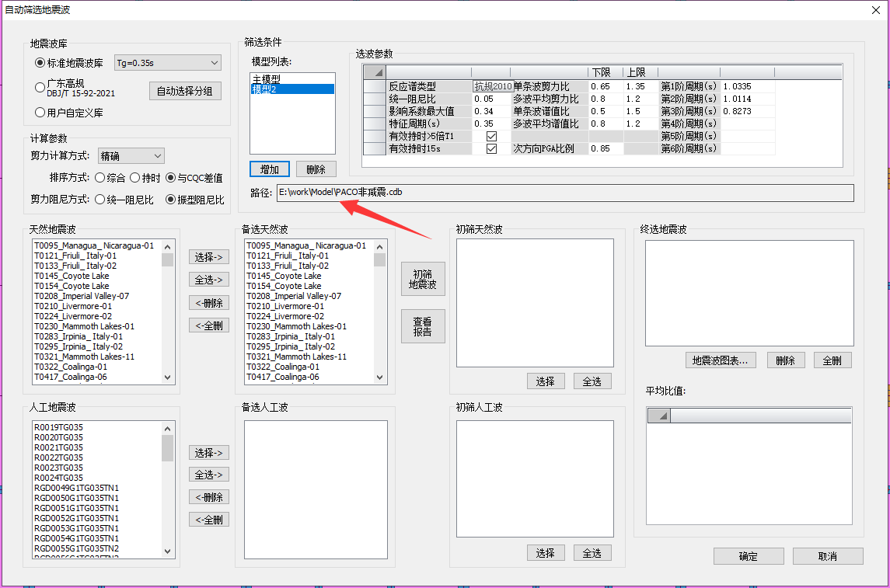Screen dimensions: 890x588
Task: Select 模型2 in model list
Action: pos(293,89)
